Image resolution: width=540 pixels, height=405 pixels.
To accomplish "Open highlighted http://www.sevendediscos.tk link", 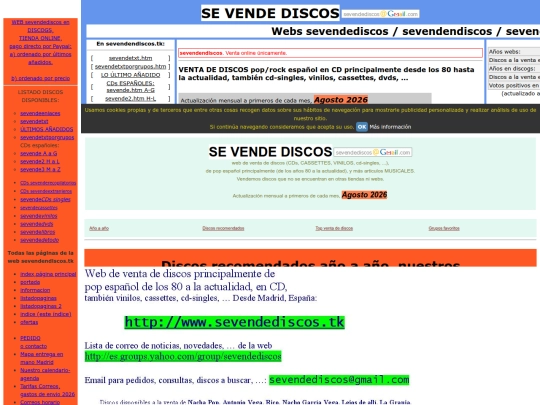I will coord(235,322).
